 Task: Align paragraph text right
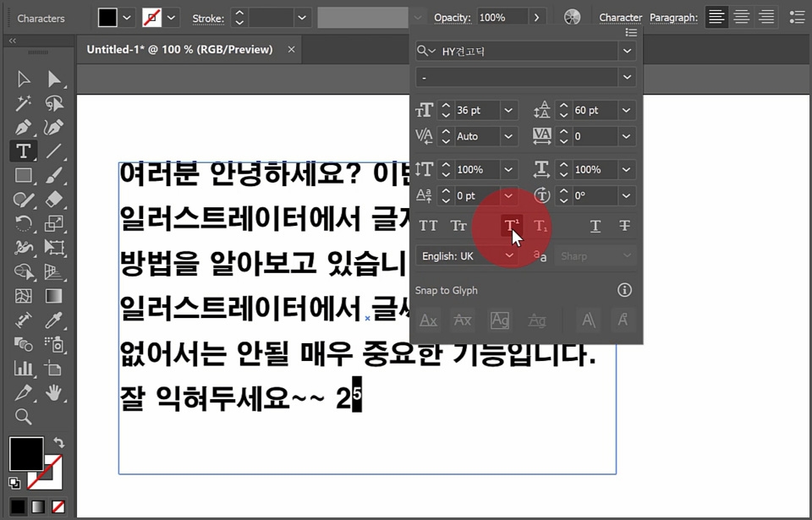click(x=766, y=18)
